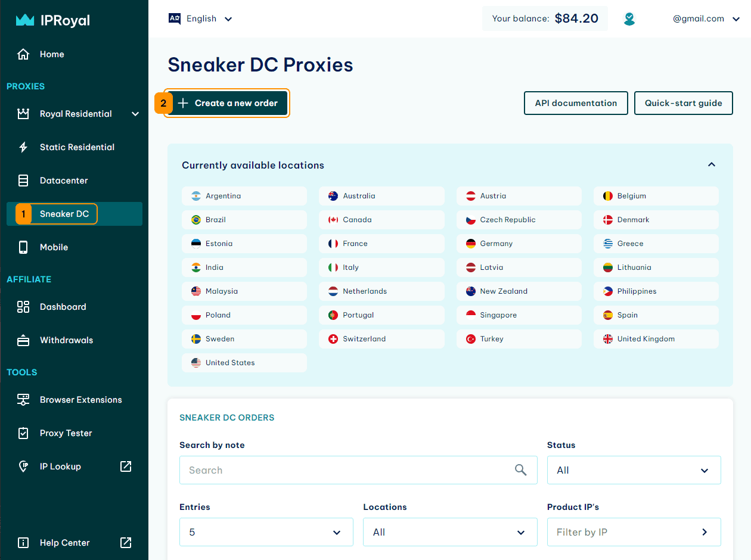Click the Filter by IP field

click(634, 532)
